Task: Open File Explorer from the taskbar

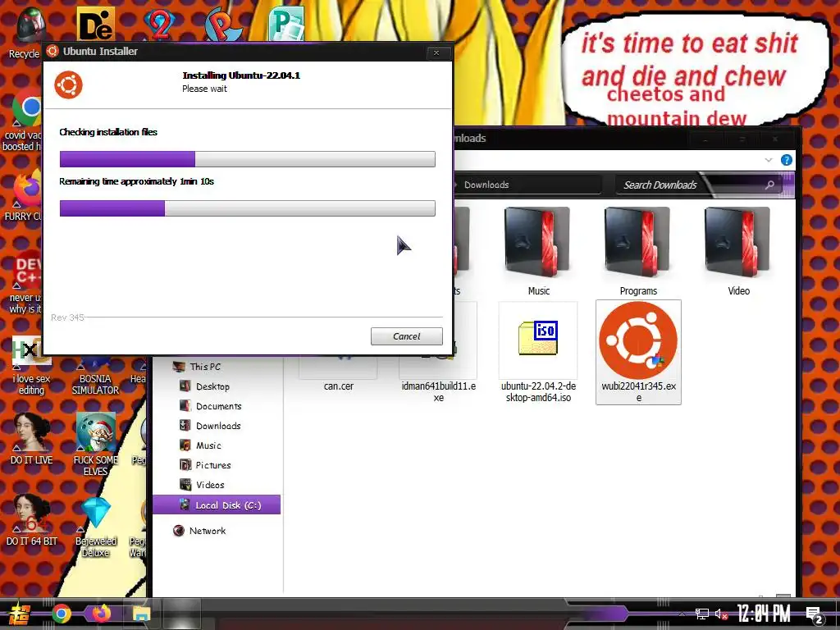Action: point(141,614)
